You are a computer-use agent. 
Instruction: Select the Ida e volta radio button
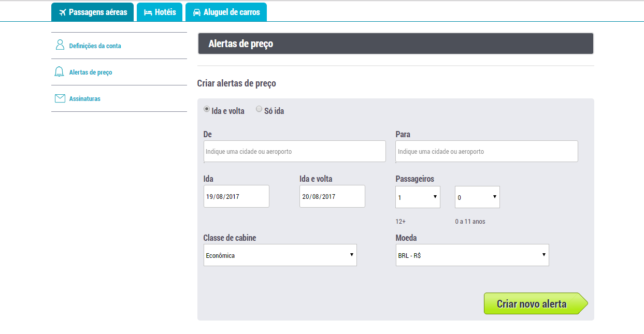[x=207, y=109]
